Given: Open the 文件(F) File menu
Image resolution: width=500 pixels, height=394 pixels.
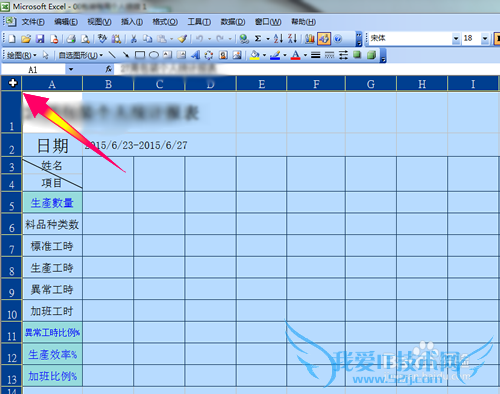Looking at the screenshot, I should coord(33,22).
